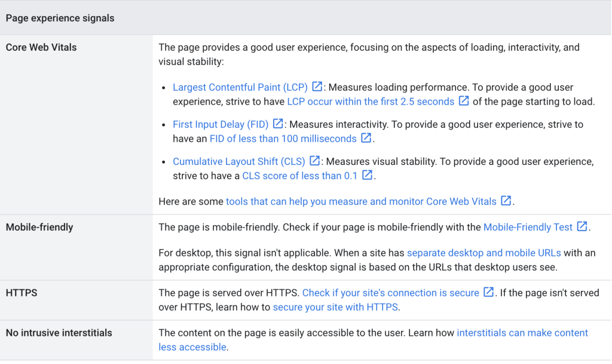The image size is (612, 364).
Task: Visit FID of less than 100 milliseconds link
Action: pos(283,139)
